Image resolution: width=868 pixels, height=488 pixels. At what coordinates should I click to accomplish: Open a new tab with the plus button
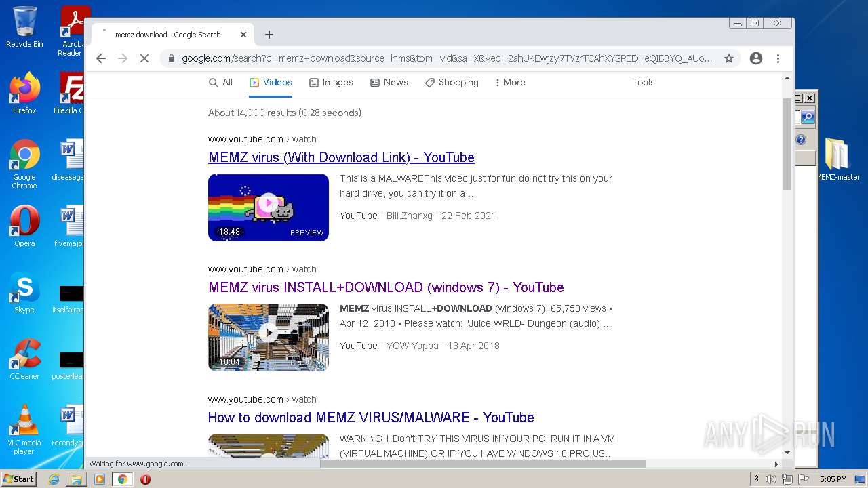click(269, 35)
